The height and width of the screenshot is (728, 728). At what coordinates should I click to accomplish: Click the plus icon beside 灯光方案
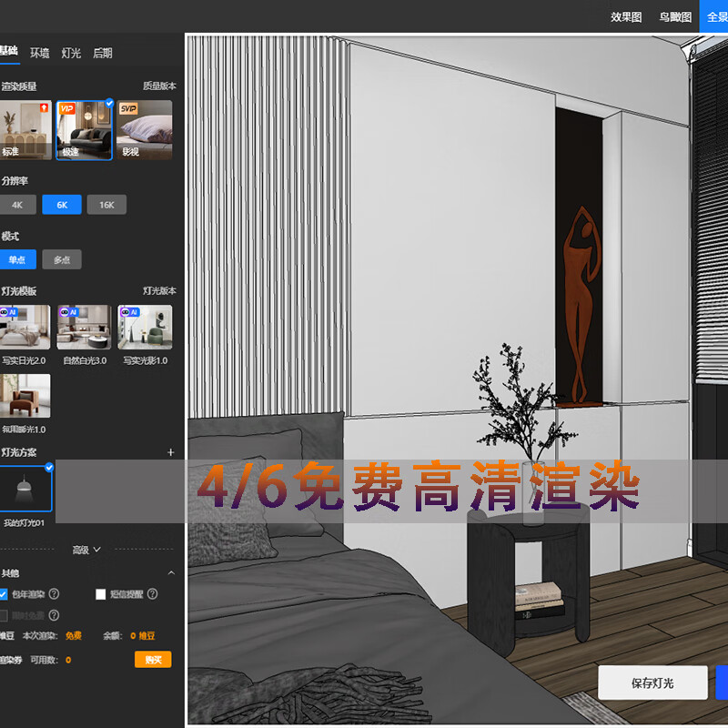[x=170, y=452]
